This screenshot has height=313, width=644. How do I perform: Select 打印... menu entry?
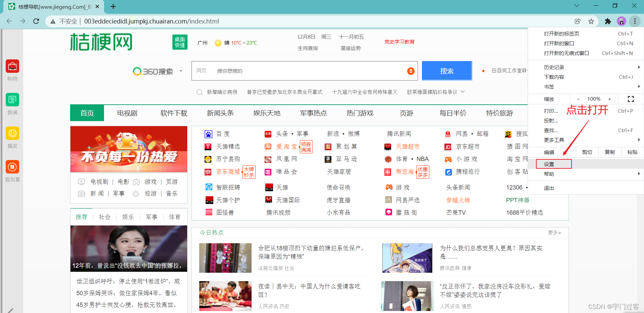586,111
